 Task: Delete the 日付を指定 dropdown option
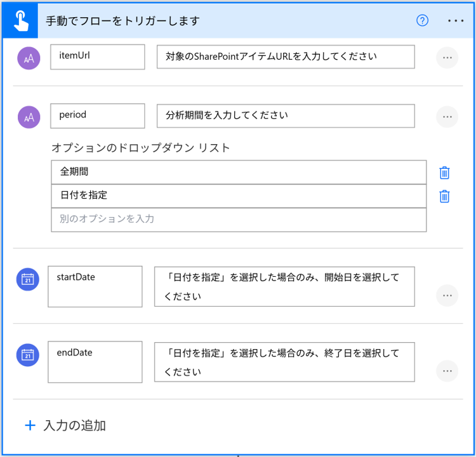(444, 196)
